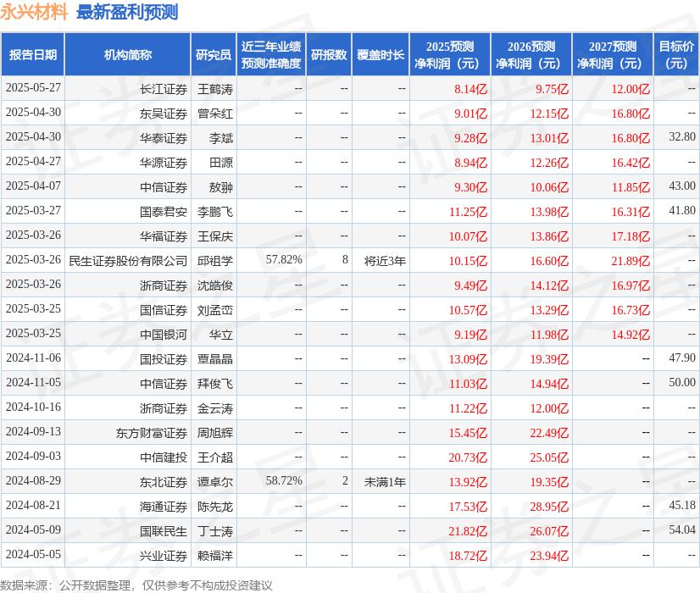Click the 12.15亿 forecast value
Viewport: 700px width, 593px height.
tap(549, 114)
